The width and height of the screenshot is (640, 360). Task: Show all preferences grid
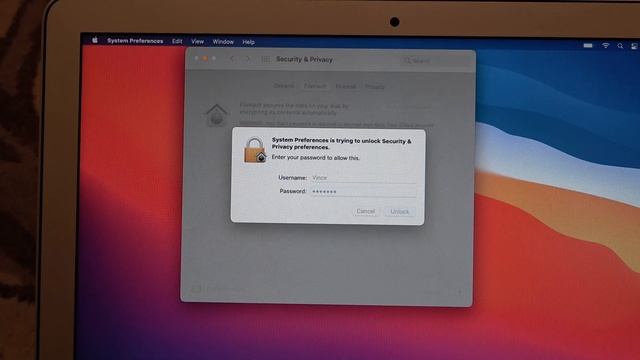click(265, 59)
